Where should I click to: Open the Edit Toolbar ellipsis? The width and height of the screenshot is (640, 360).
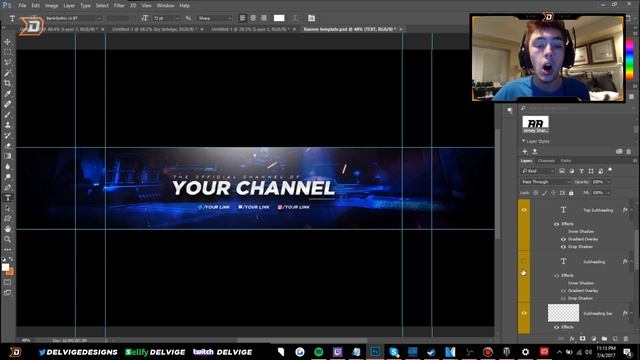[7, 249]
